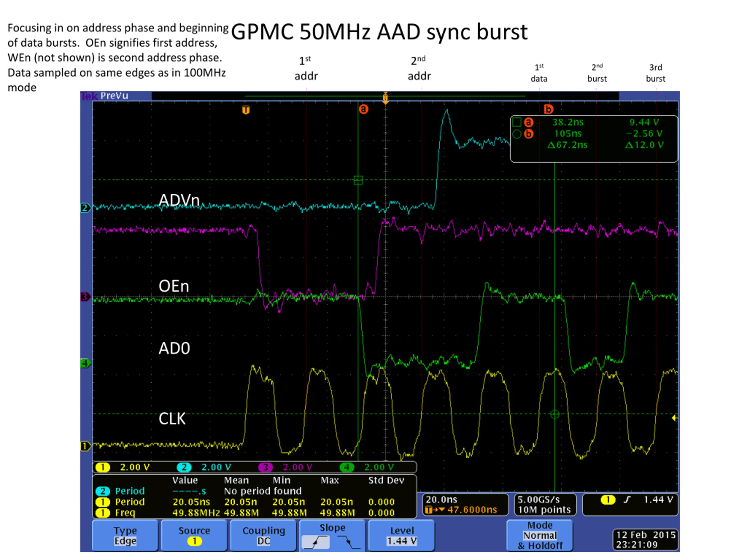This screenshot has width=747, height=560.
Task: Click the 1st data annotation
Action: pos(539,73)
